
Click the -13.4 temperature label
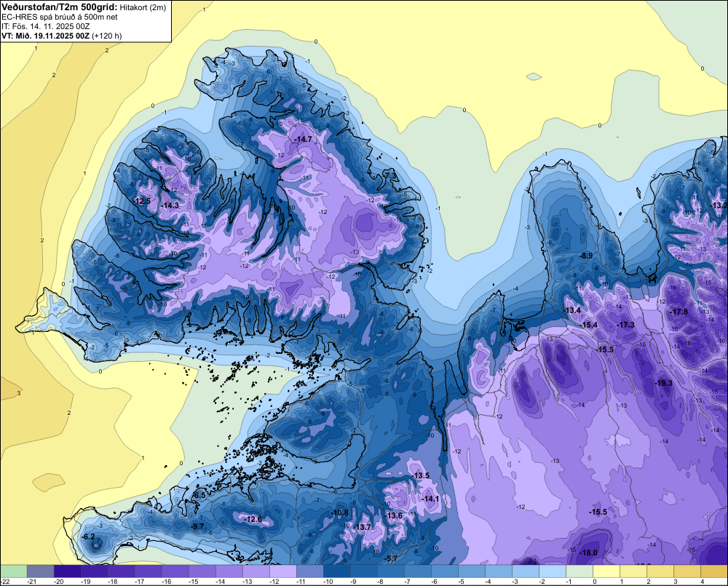(x=572, y=310)
